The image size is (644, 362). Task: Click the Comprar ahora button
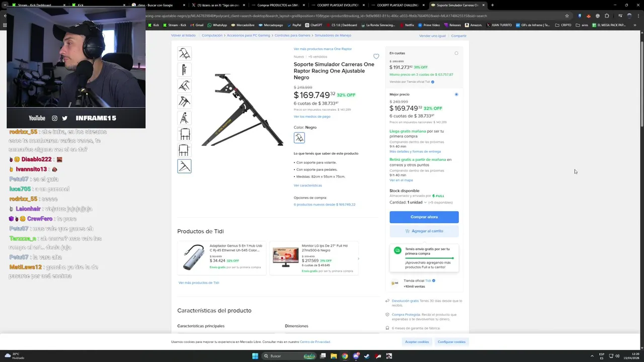point(424,217)
